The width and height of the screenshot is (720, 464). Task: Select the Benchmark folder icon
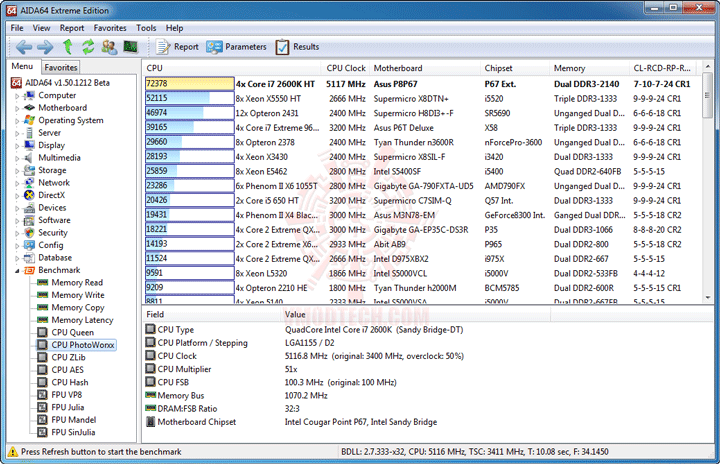pyautogui.click(x=29, y=270)
